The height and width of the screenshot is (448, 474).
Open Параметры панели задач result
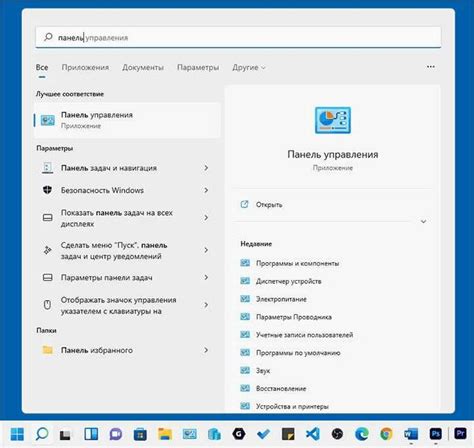click(x=106, y=277)
